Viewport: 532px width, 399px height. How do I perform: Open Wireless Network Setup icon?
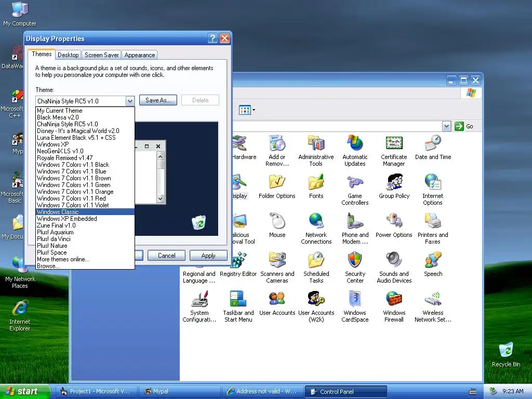pyautogui.click(x=433, y=307)
